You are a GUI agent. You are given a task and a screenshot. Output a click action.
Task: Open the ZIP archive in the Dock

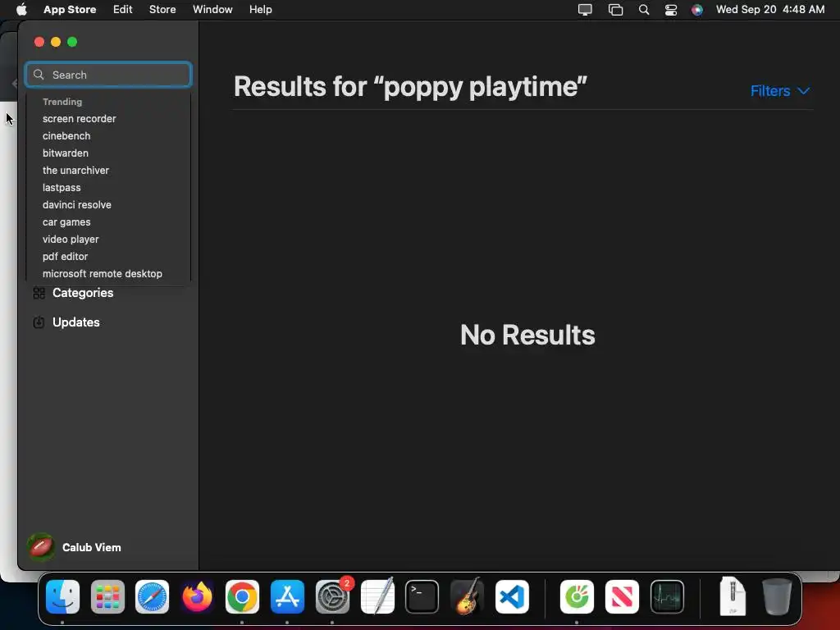(733, 597)
